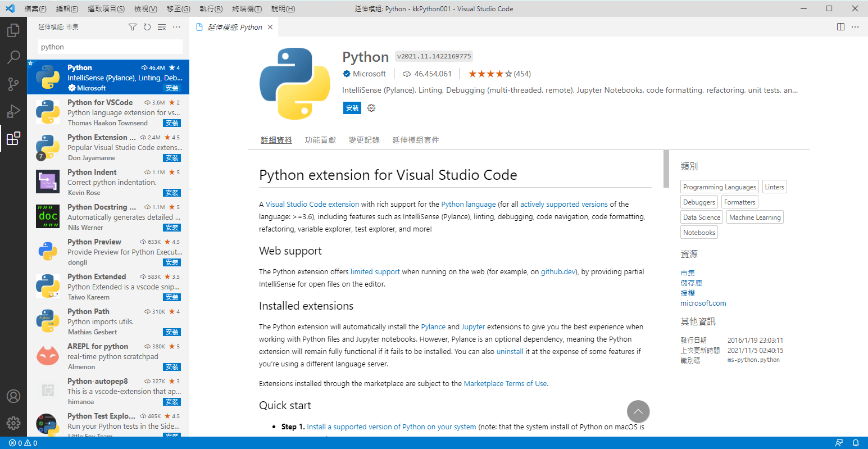Open the Search view icon
Image resolution: width=868 pixels, height=449 pixels.
(13, 57)
